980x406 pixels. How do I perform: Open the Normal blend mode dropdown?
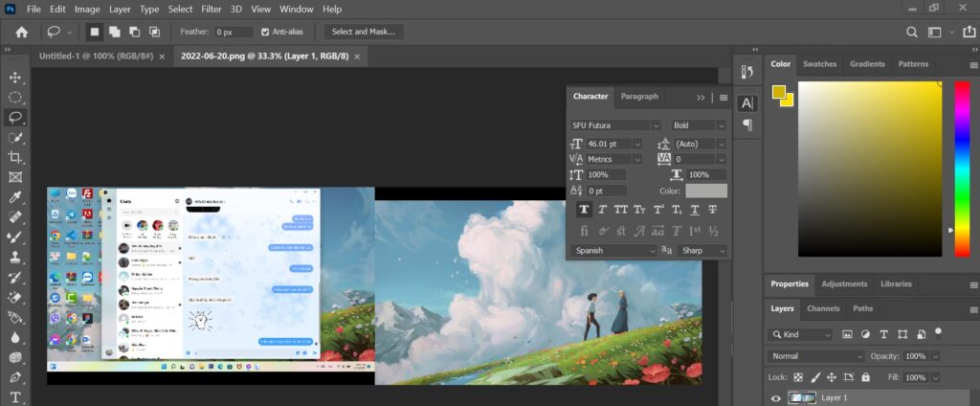tap(816, 356)
